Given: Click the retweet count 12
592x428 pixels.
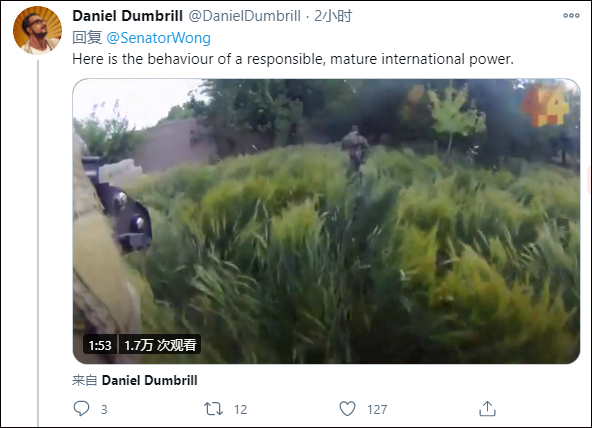Looking at the screenshot, I should (x=240, y=410).
